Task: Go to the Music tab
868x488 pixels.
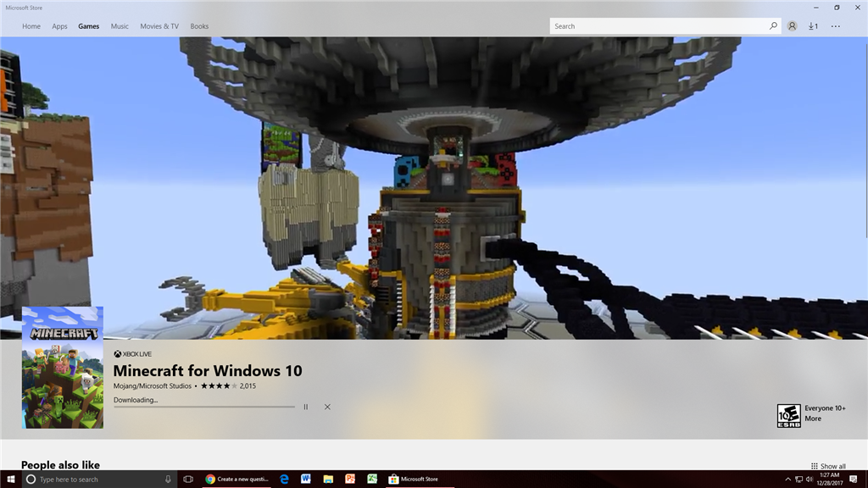Action: pos(120,26)
